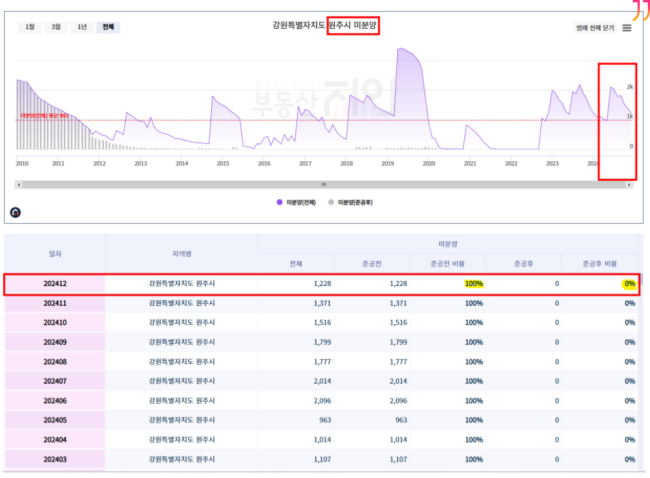Click highlighted 100% in 202412 row
The height and width of the screenshot is (478, 650).
pyautogui.click(x=474, y=284)
